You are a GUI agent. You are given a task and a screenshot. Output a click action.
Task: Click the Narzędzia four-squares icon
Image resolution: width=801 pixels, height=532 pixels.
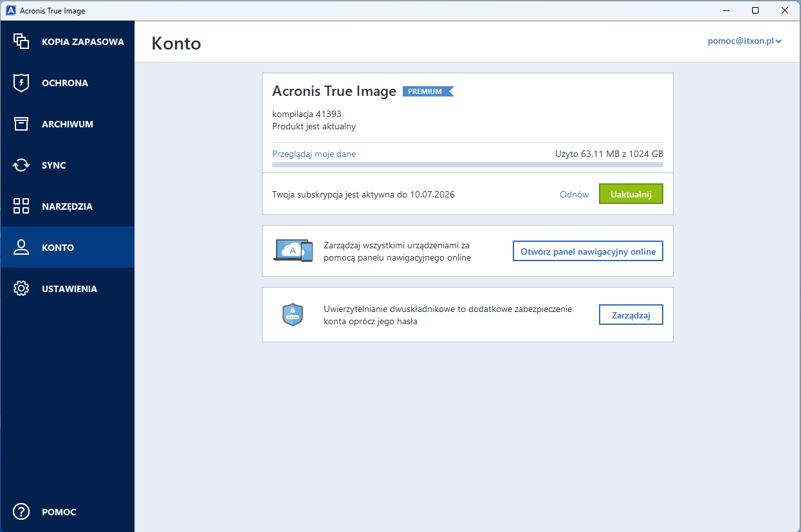(21, 206)
